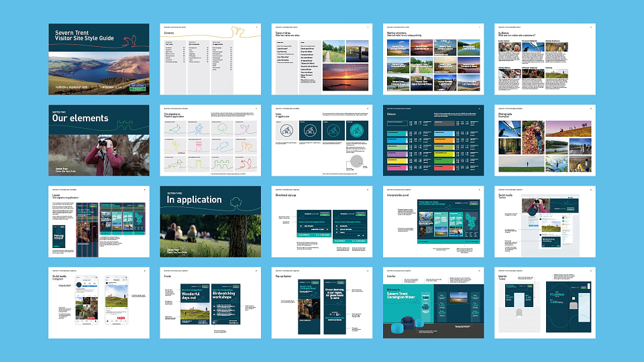Open the Severn Trent Visitor Site Style Guide cover page
Image resolution: width=644 pixels, height=362 pixels.
pos(99,59)
